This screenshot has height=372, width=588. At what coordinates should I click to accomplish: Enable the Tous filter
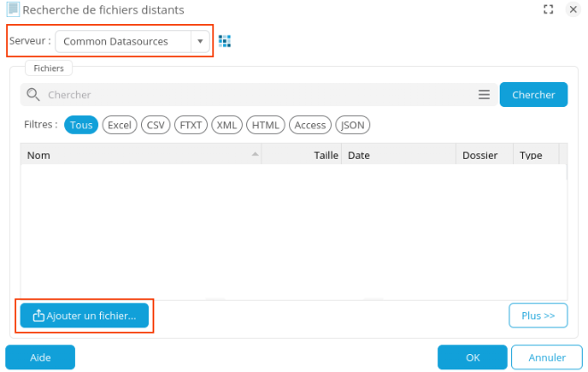point(81,126)
